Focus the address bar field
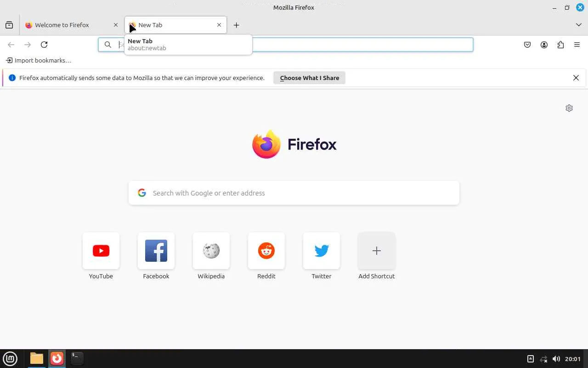The image size is (588, 368). coord(286,45)
